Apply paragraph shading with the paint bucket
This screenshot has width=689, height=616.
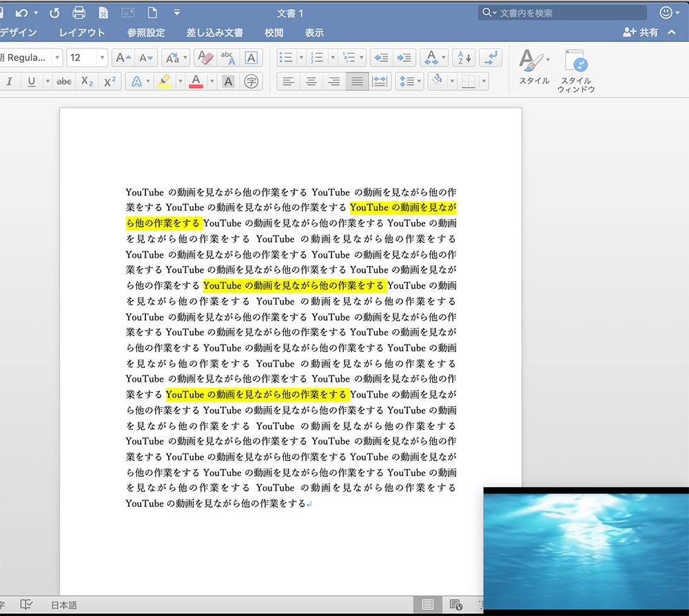[x=438, y=81]
